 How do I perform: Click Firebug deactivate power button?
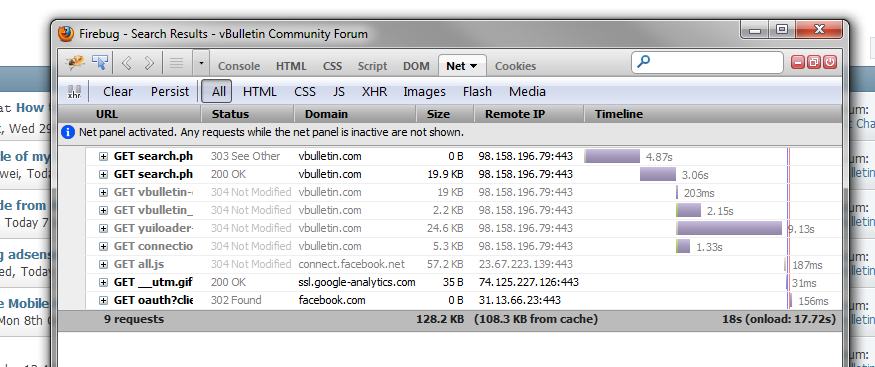(830, 62)
